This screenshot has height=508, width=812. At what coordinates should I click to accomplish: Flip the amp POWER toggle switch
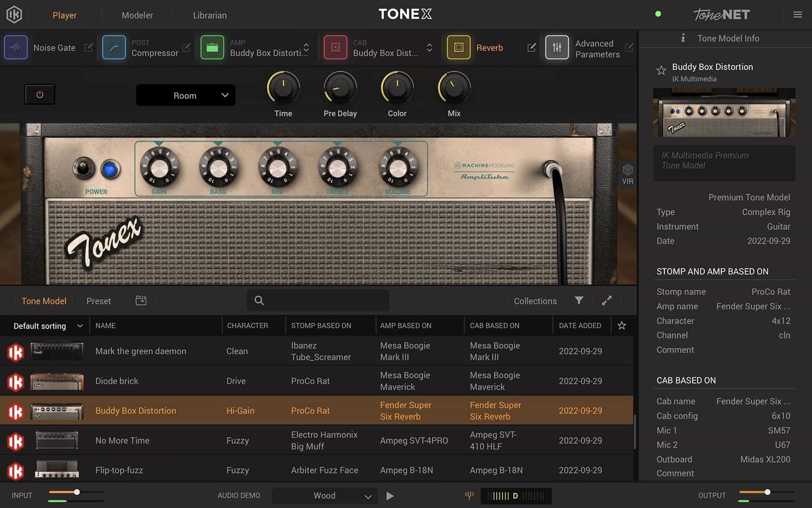point(84,168)
